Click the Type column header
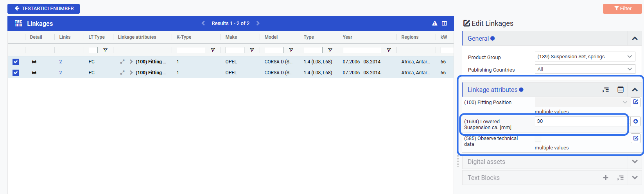Viewport: 644px width, 194px height. (309, 37)
